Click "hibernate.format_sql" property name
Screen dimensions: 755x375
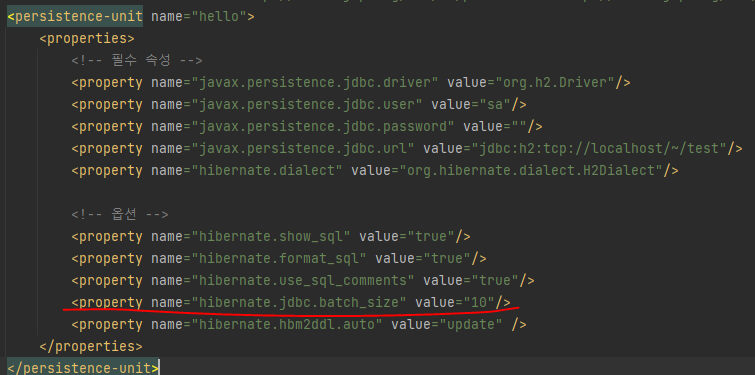click(279, 259)
